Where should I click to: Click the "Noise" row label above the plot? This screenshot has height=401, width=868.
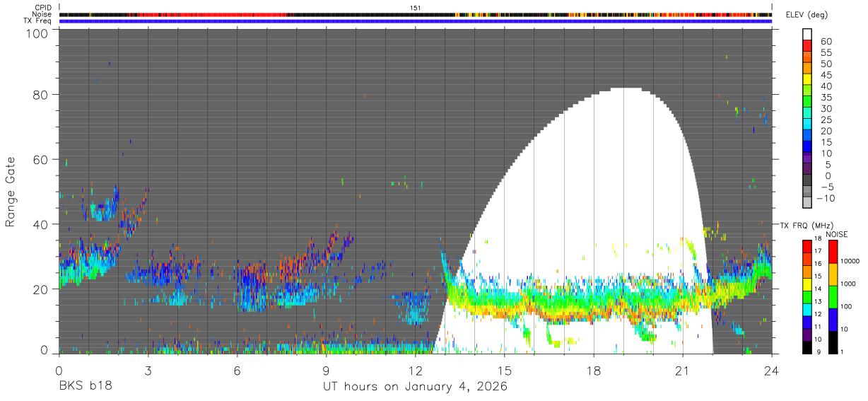[42, 14]
